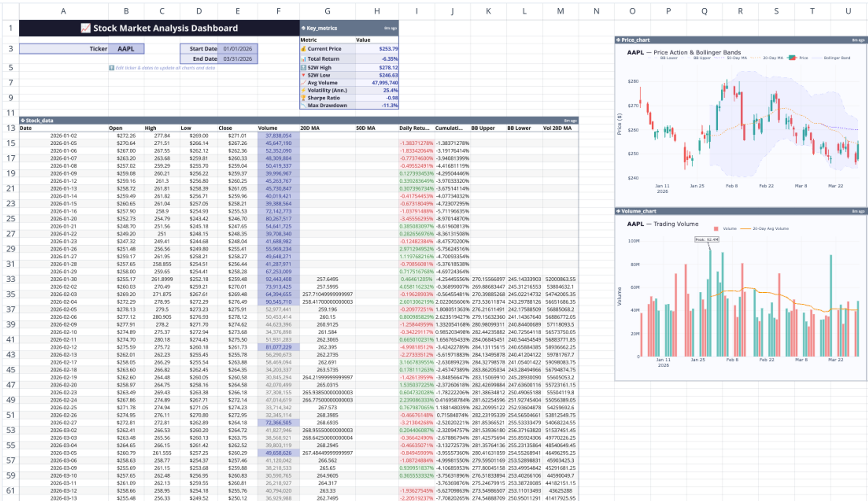Click the money bag icon beside Current Price
Viewport: 868px width, 501px height.
[x=303, y=49]
